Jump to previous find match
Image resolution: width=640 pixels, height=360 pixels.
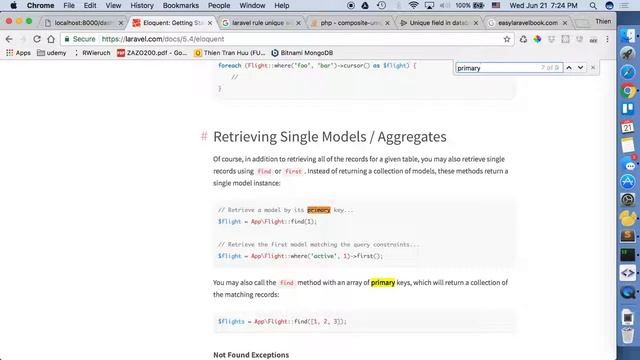point(569,68)
